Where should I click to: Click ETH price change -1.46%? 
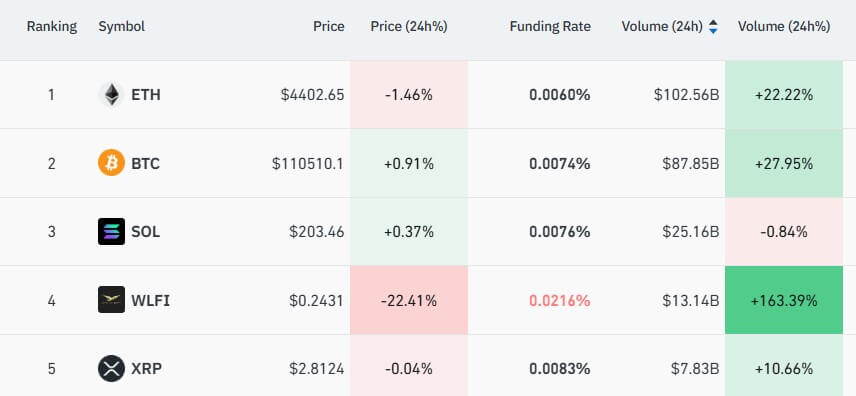click(409, 95)
